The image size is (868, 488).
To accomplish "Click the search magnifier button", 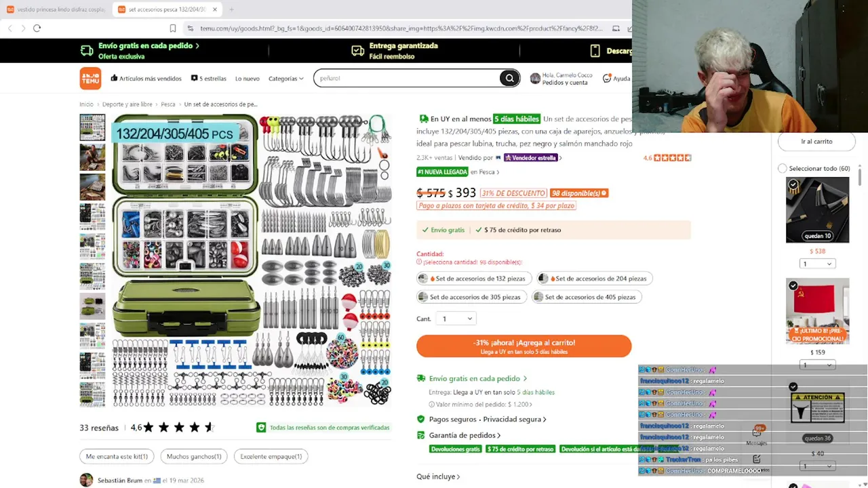I will (509, 78).
